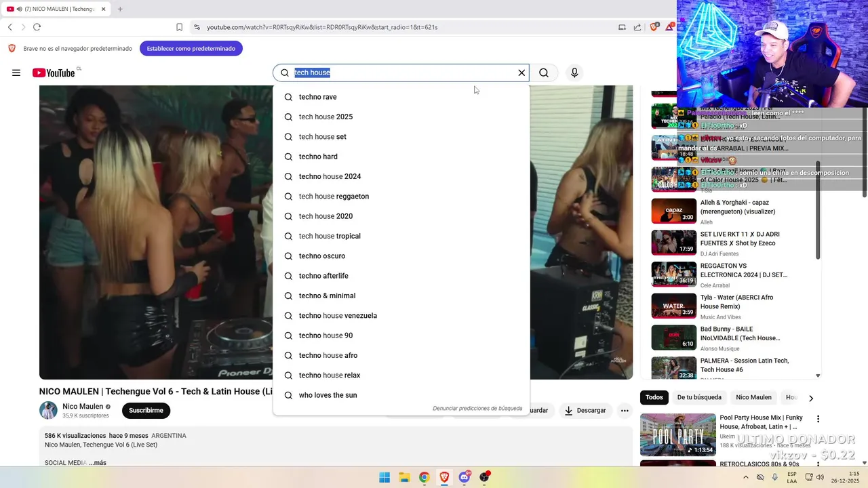Select the 'De tu búsqueda' chip

tap(699, 397)
